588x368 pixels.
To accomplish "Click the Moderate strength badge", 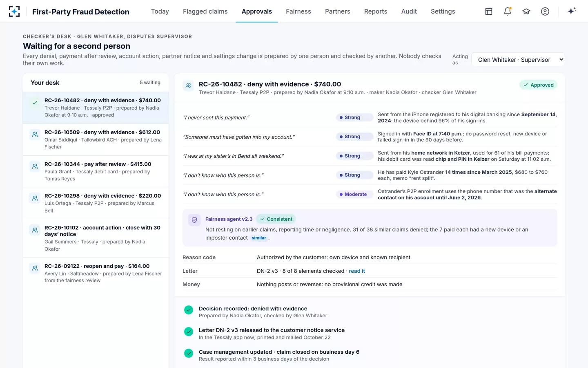I will click(354, 194).
